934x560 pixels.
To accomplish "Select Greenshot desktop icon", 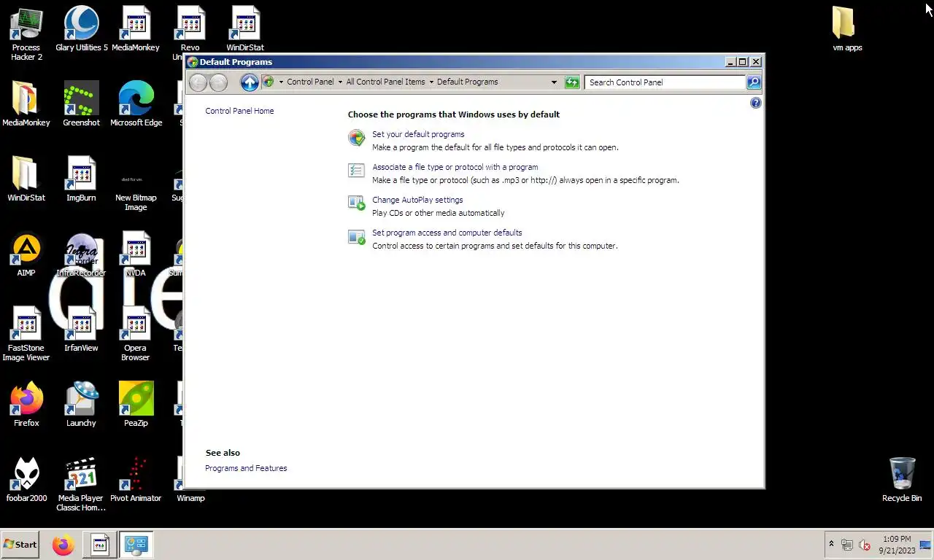I will [x=81, y=104].
